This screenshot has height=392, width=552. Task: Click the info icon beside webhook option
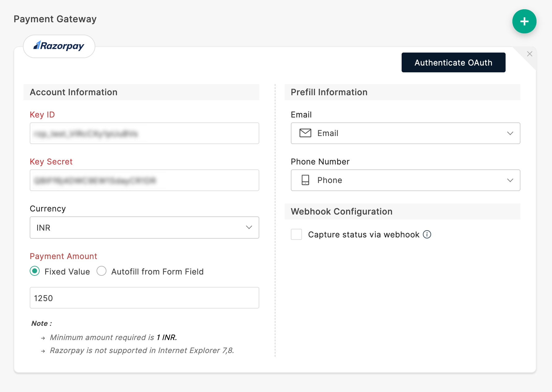(427, 234)
